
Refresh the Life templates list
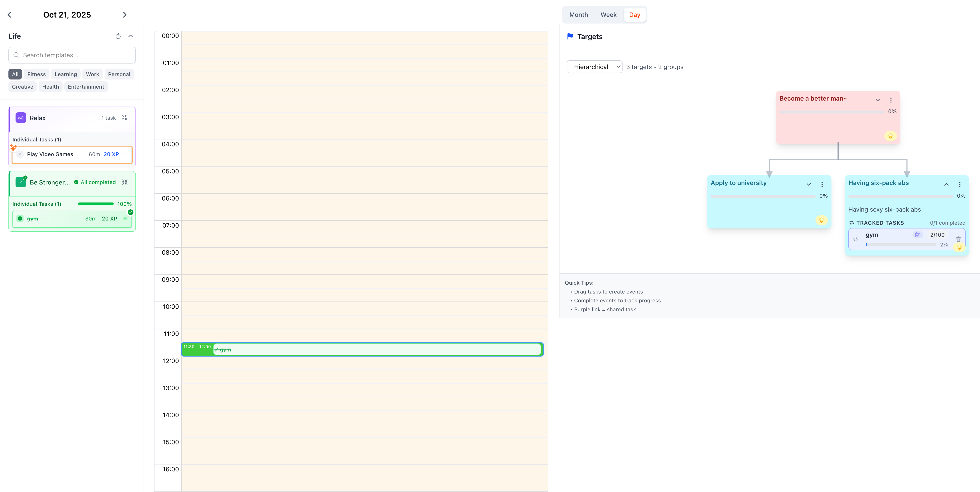pos(118,36)
